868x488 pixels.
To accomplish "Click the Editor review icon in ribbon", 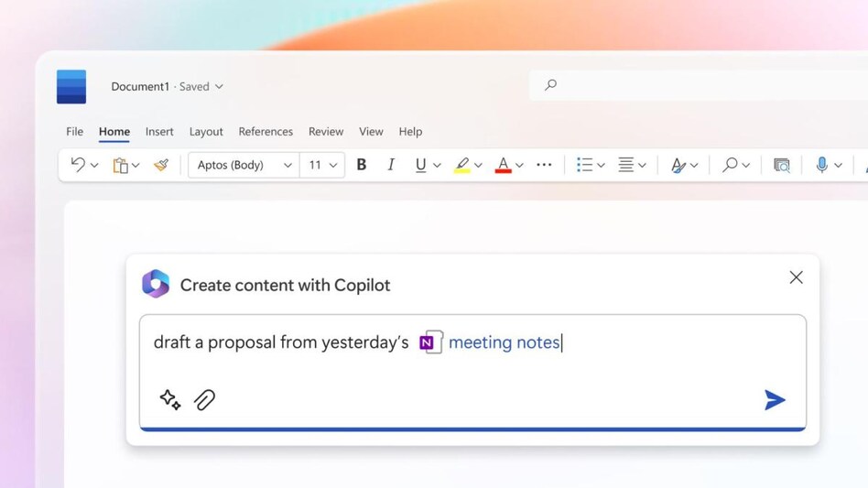I will (782, 165).
